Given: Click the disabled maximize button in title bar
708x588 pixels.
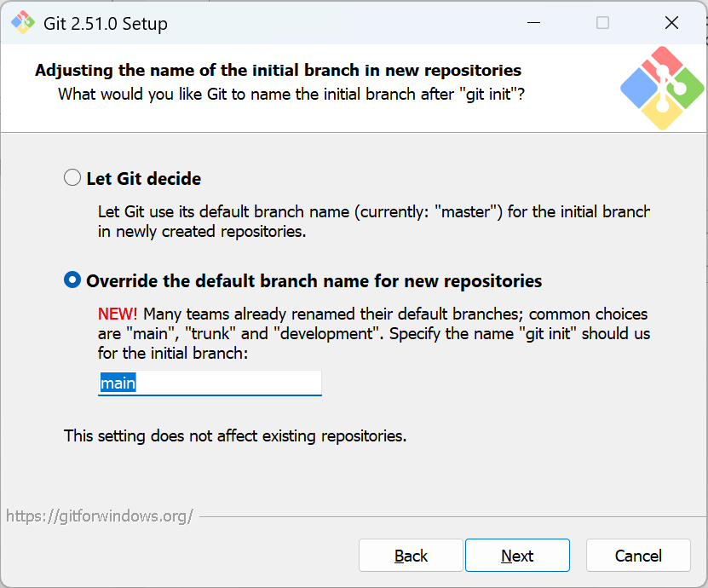Looking at the screenshot, I should click(x=603, y=22).
